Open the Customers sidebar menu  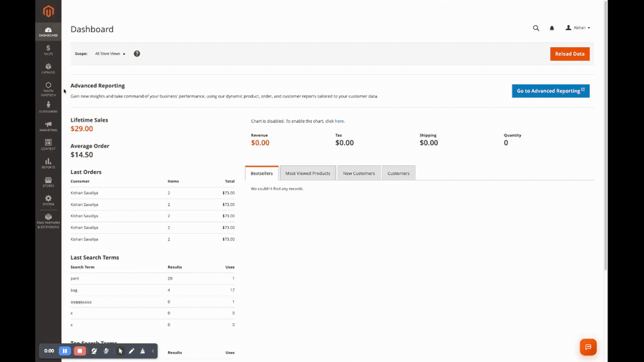(48, 107)
